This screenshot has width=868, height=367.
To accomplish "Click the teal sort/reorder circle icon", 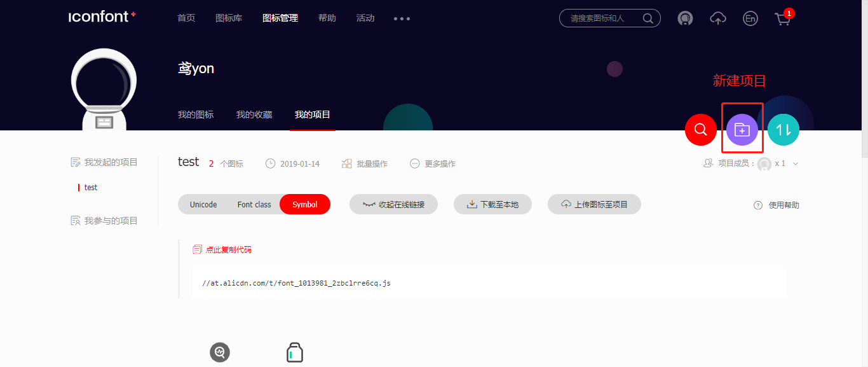I will point(783,129).
